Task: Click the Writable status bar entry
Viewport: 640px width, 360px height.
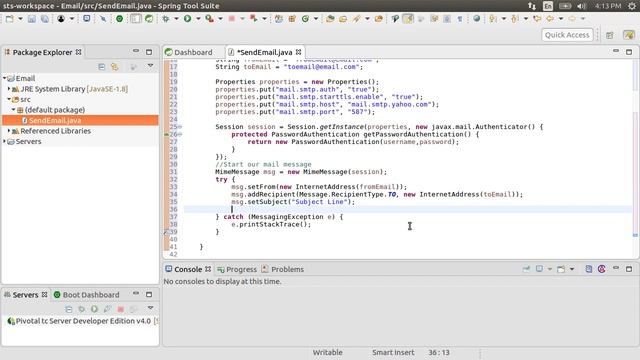Action: pos(328,353)
